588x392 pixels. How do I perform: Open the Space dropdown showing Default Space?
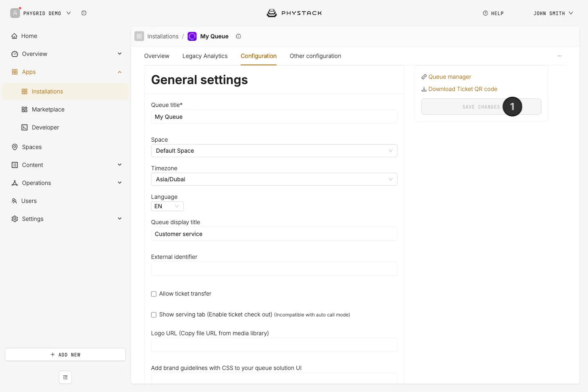click(x=274, y=151)
